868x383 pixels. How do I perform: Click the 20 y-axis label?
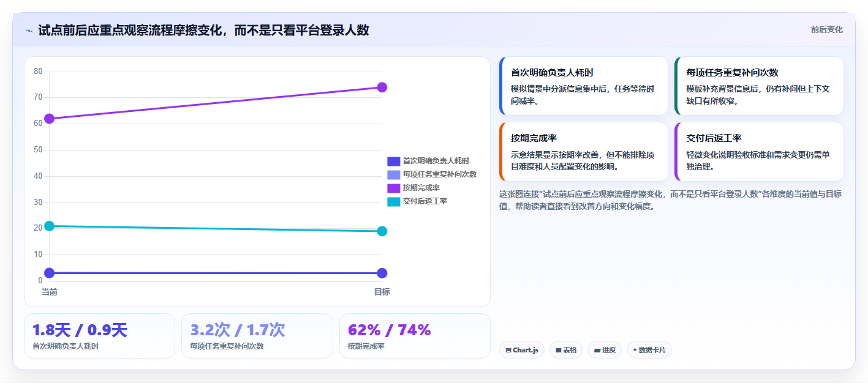point(38,228)
